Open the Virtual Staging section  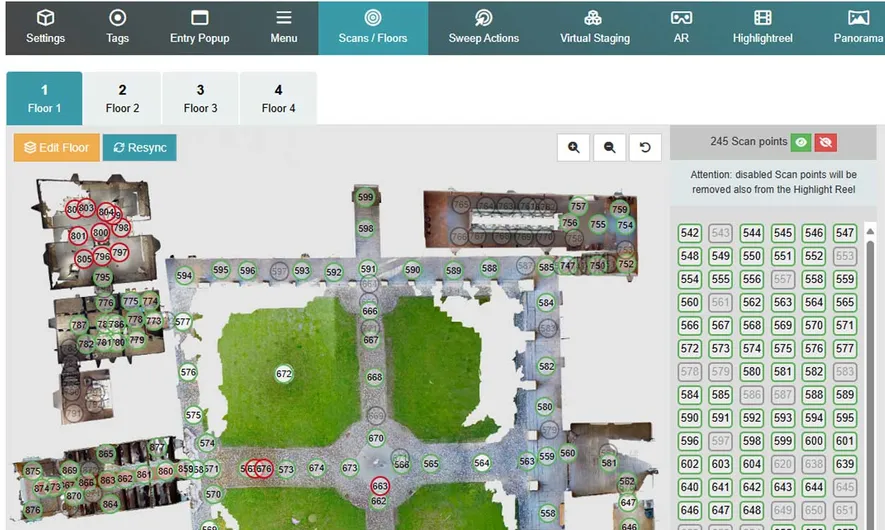coord(593,28)
